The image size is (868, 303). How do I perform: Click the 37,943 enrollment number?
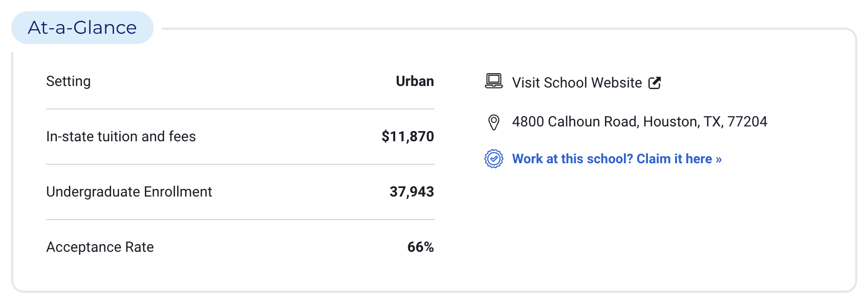[411, 192]
